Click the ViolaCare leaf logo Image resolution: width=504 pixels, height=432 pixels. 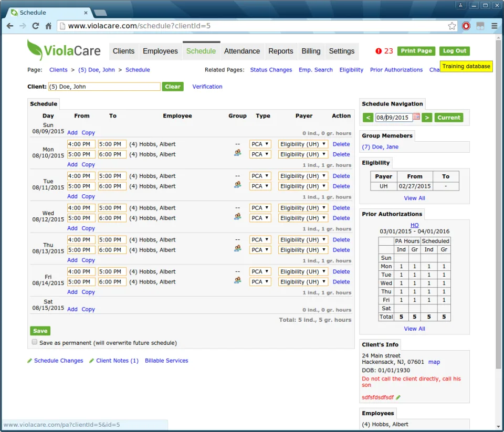point(35,50)
